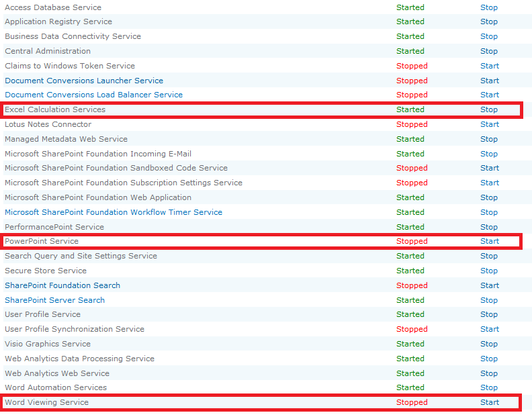Stop the User Profile Service
The height and width of the screenshot is (419, 532).
coord(488,314)
